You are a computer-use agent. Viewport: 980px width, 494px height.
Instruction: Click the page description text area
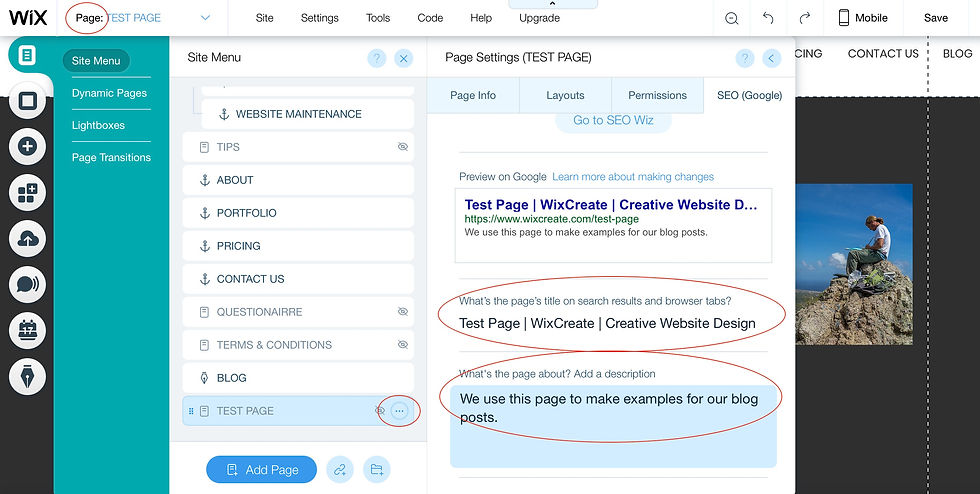tap(613, 426)
